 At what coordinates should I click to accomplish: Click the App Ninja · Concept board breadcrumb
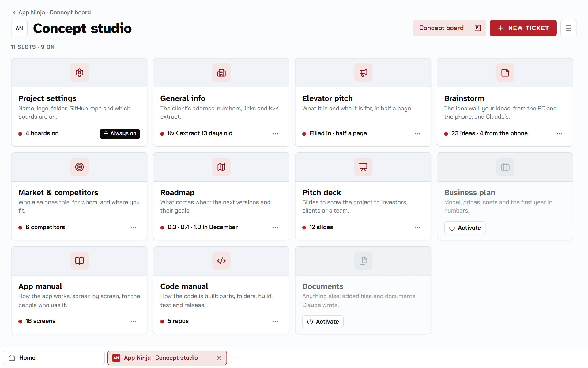coord(55,13)
